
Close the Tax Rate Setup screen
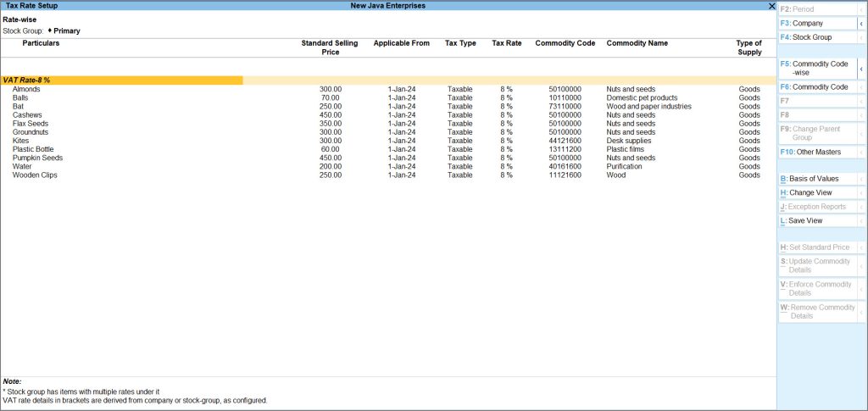pos(771,6)
